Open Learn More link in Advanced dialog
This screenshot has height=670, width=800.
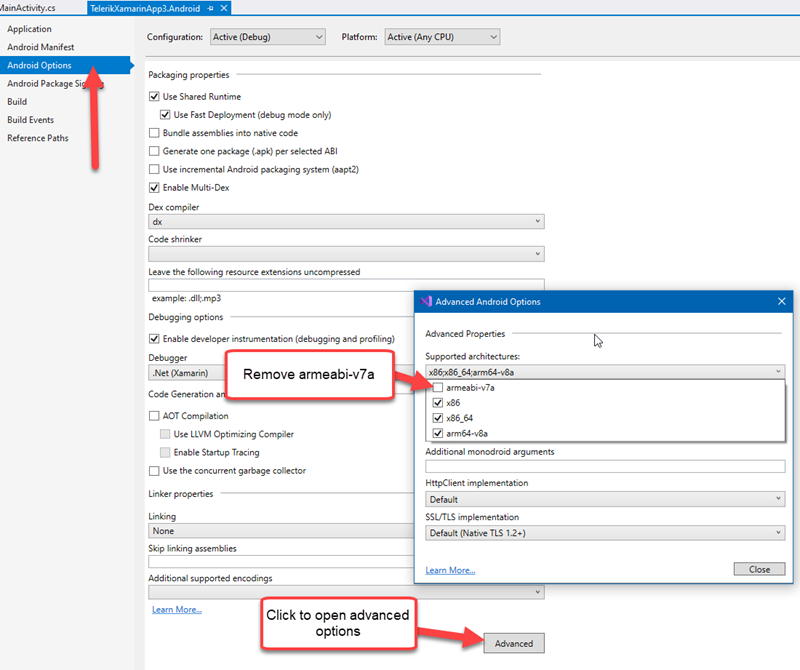[x=450, y=570]
